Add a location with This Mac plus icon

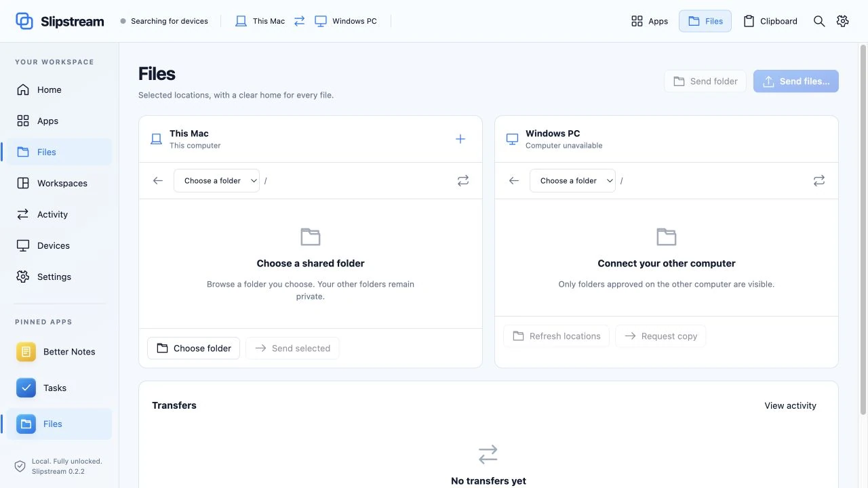click(x=460, y=139)
